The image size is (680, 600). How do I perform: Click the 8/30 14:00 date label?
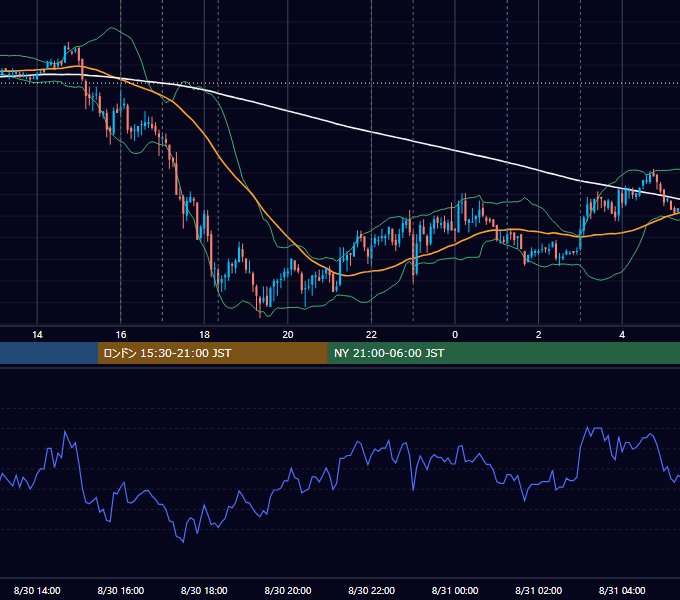37,590
